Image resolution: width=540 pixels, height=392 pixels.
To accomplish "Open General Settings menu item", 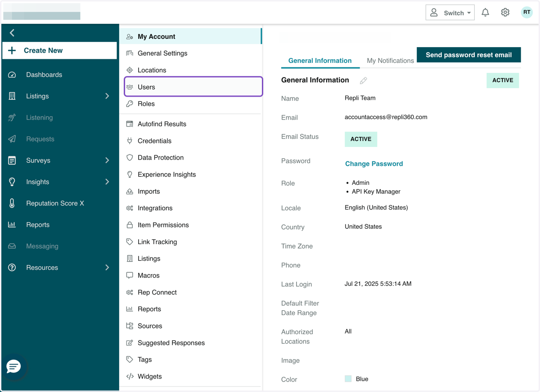I will click(190, 53).
